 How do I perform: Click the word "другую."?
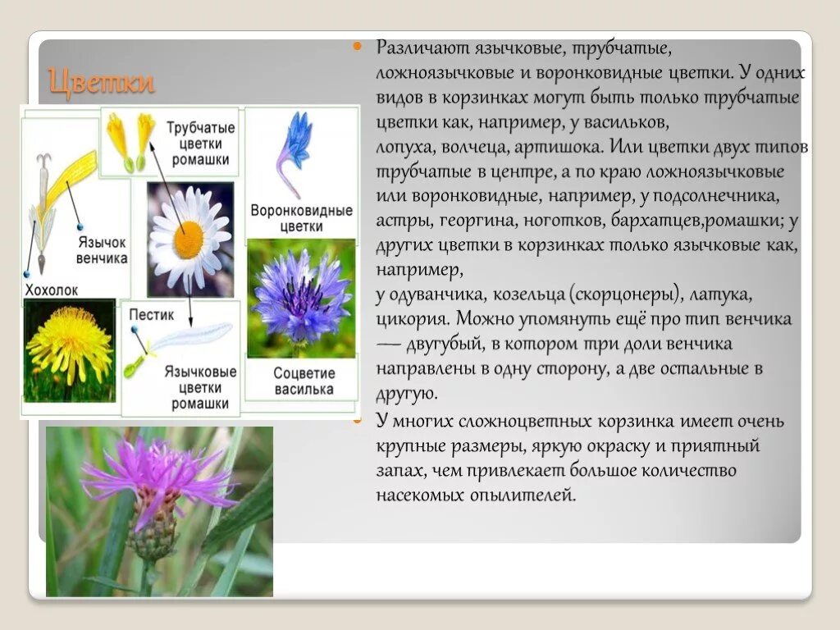click(x=407, y=394)
